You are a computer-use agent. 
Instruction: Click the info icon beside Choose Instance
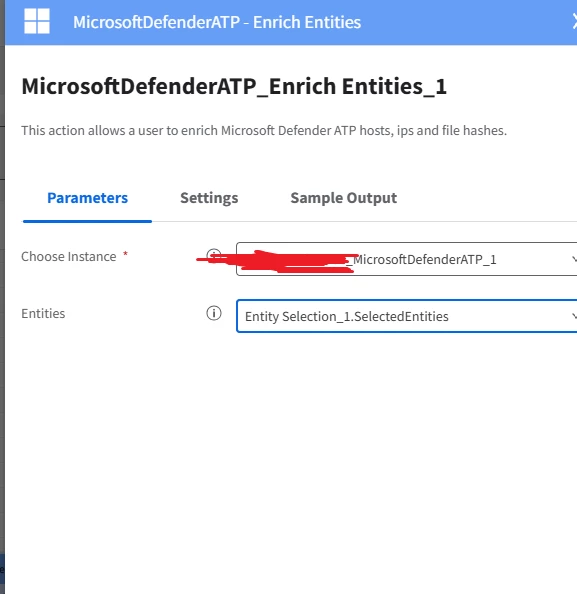(214, 255)
